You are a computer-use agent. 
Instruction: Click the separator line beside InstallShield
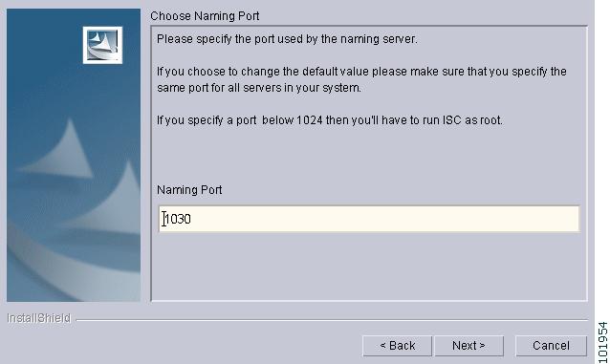point(332,320)
